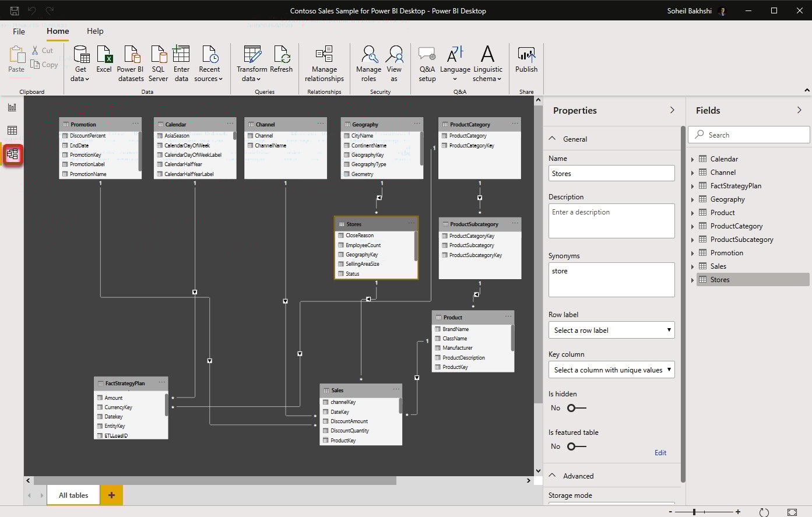The height and width of the screenshot is (517, 812).
Task: Collapse the Advanced section
Action: coord(553,476)
